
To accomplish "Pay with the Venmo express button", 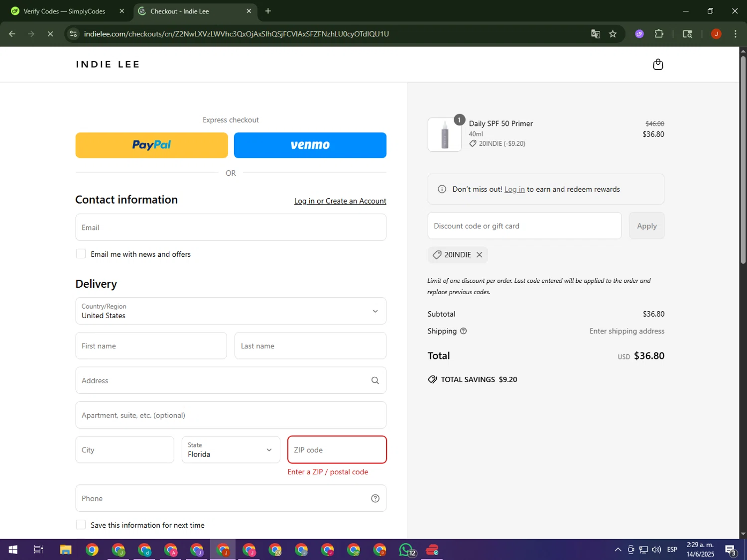I will point(310,145).
